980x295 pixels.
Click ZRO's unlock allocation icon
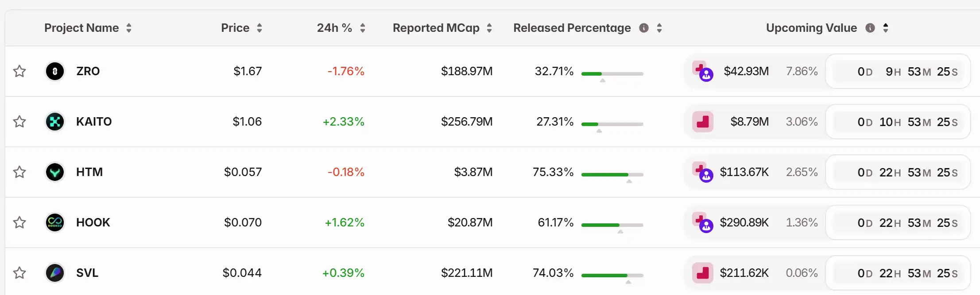pos(702,72)
